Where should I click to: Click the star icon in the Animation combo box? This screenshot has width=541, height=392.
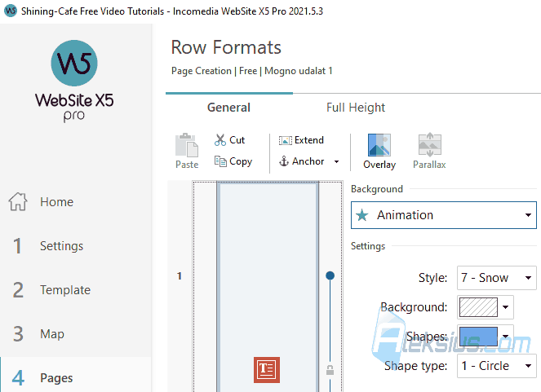(362, 215)
